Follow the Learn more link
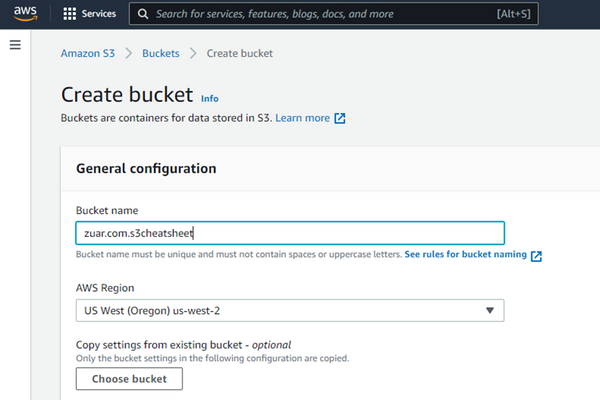 tap(302, 118)
